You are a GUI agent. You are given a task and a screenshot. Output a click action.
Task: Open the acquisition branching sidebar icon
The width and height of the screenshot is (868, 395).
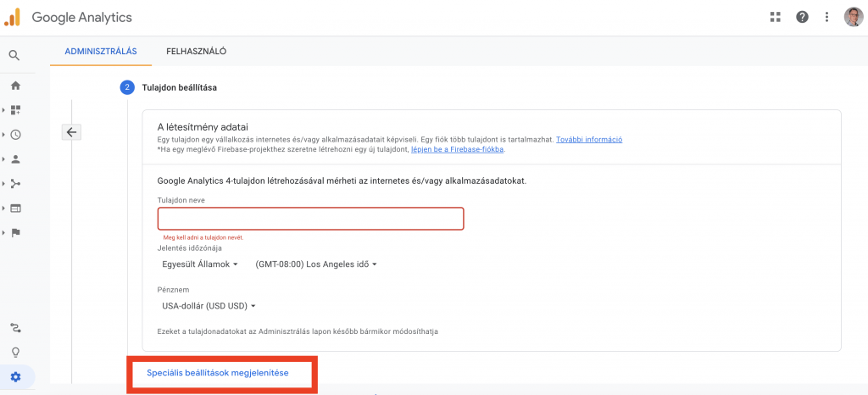click(15, 184)
